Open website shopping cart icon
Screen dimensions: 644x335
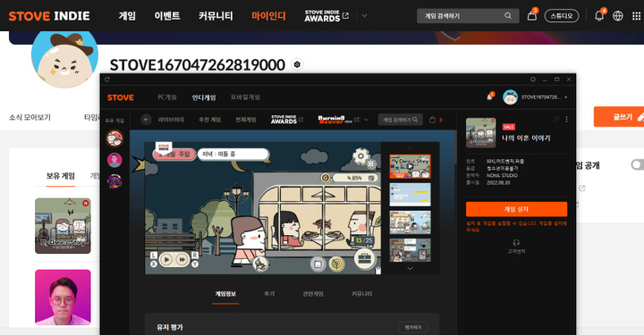[x=532, y=16]
